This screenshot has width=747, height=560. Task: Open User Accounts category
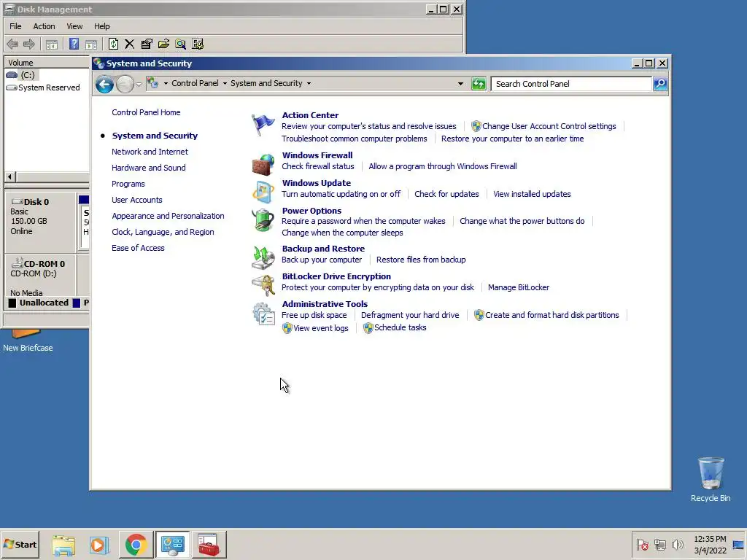pyautogui.click(x=136, y=200)
